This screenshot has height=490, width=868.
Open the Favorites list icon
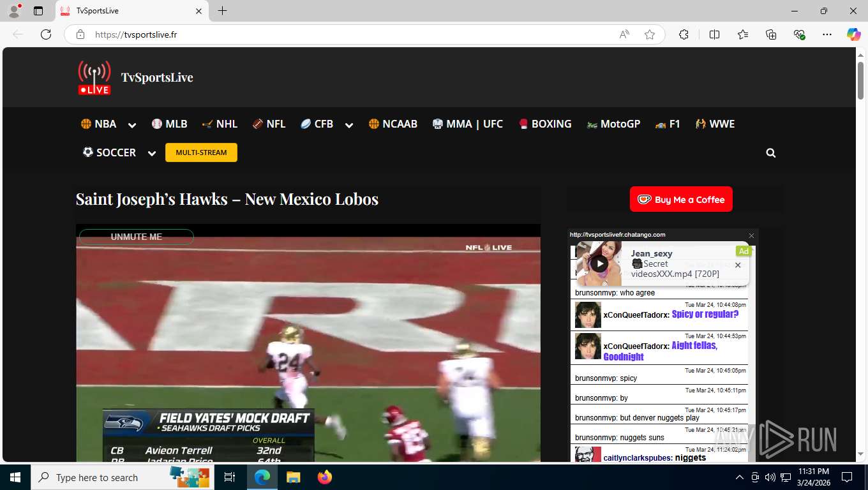[743, 34]
